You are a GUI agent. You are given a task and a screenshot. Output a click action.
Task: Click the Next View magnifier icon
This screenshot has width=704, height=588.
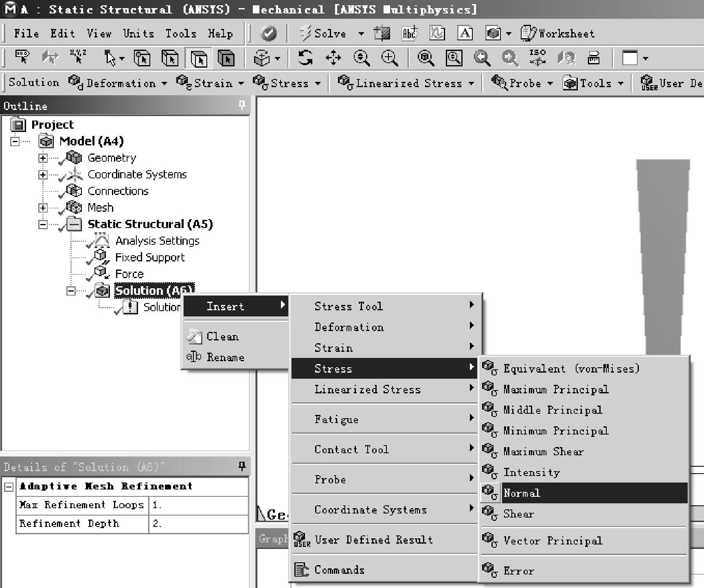510,58
